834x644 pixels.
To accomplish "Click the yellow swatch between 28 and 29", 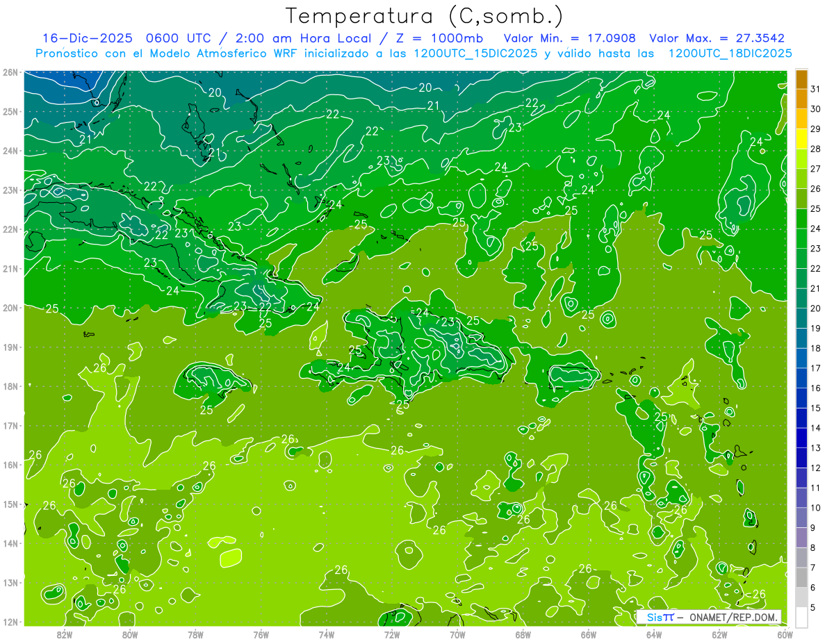I will 802,139.
